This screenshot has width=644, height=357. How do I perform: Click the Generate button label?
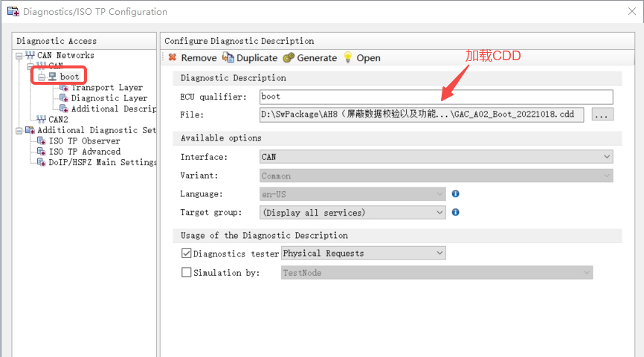point(317,58)
